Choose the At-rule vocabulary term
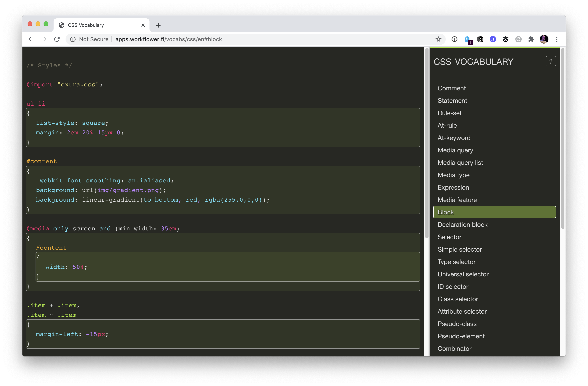This screenshot has width=588, height=386. pos(447,125)
